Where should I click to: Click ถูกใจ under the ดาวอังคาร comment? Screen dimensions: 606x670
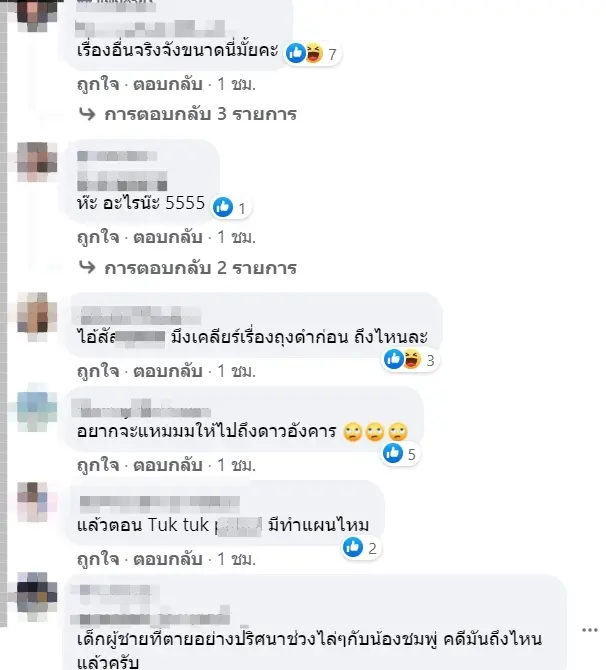click(98, 465)
